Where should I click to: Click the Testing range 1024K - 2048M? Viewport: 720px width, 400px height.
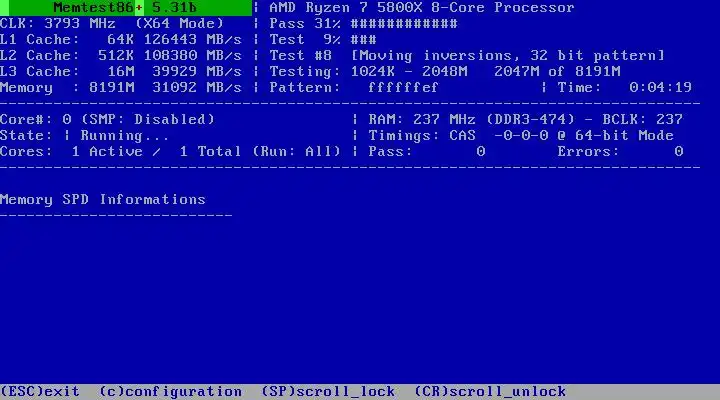(x=409, y=72)
